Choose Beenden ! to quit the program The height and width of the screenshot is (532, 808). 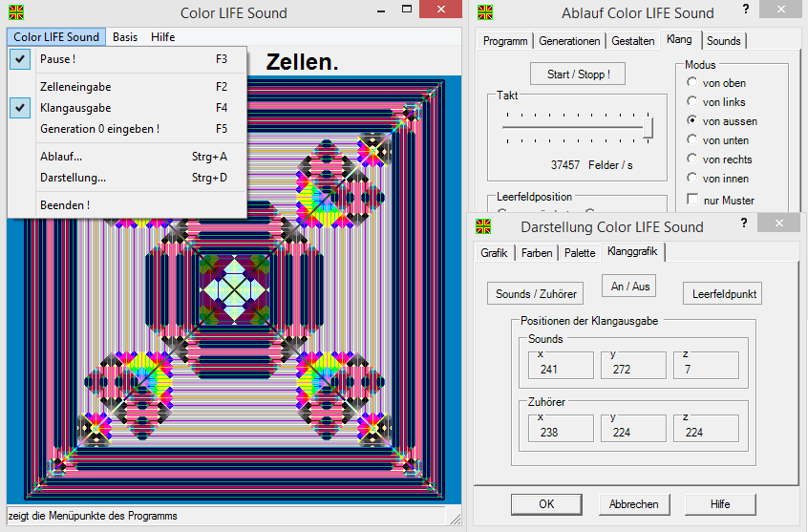[127, 205]
